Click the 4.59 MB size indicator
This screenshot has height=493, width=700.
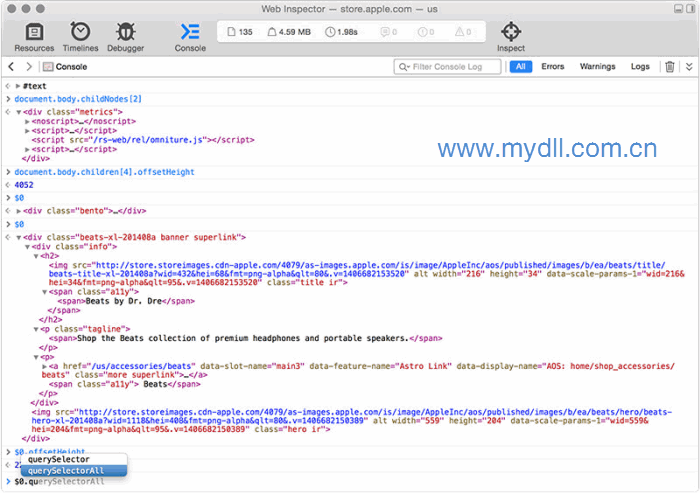point(289,32)
